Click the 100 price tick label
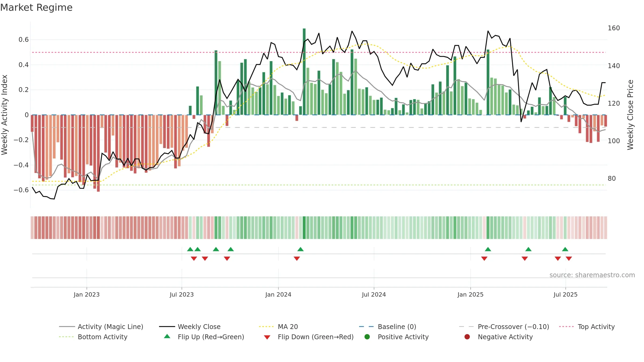The height and width of the screenshot is (362, 644). coord(614,141)
